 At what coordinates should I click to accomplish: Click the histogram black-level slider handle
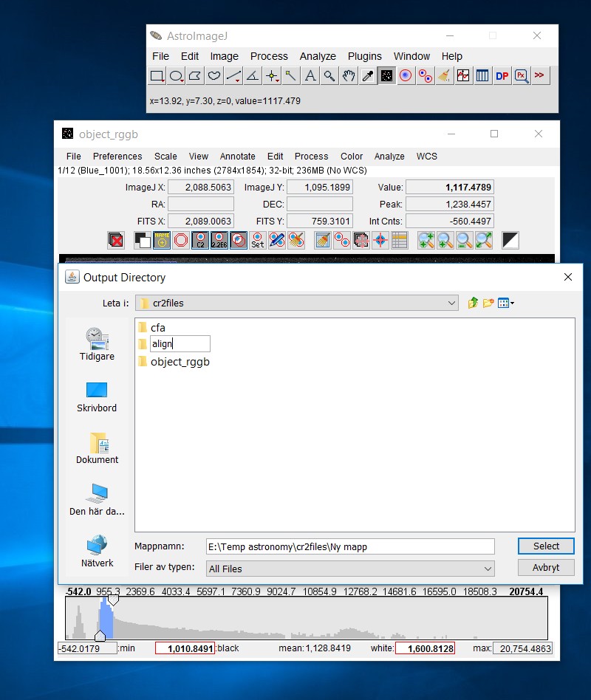[100, 636]
